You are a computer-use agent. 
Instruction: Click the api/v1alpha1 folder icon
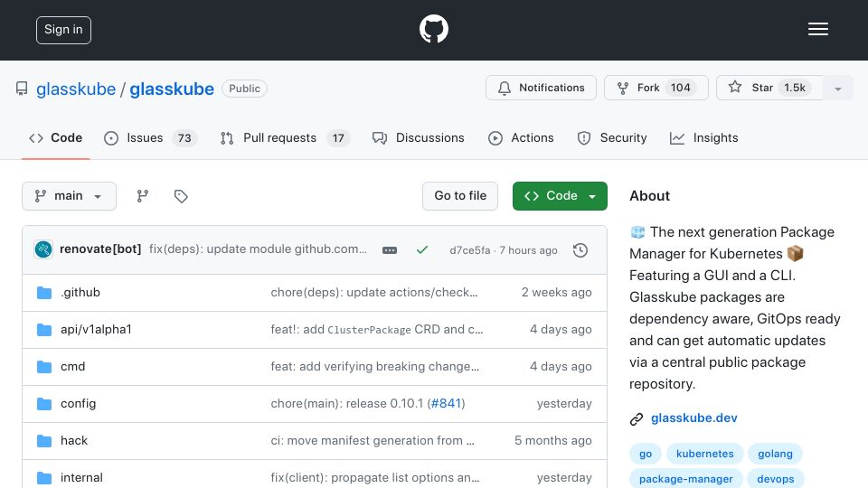tap(44, 329)
